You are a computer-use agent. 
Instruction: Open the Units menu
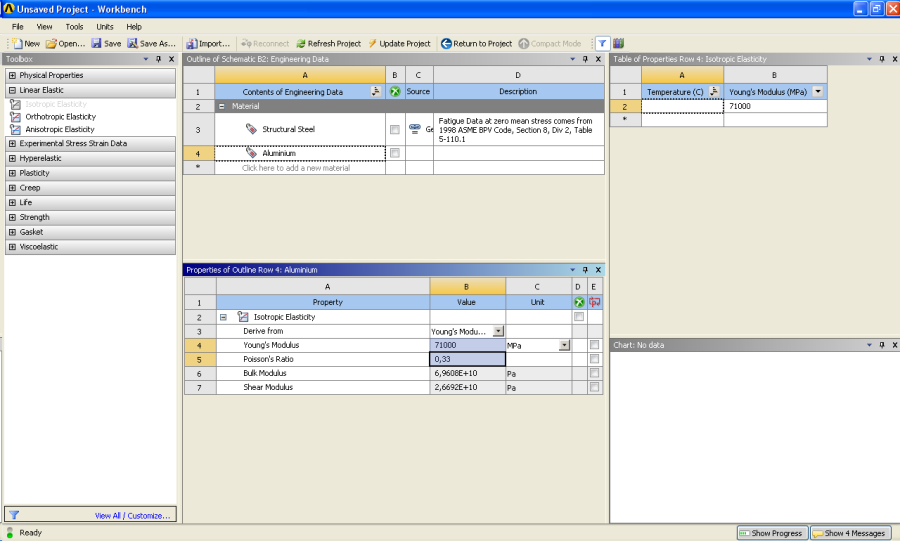click(104, 26)
